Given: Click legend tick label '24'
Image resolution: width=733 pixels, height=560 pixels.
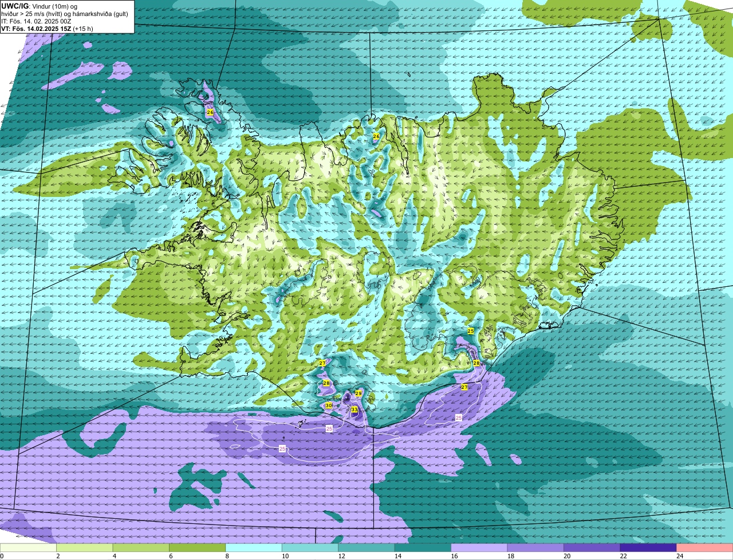Looking at the screenshot, I should coord(679,556).
